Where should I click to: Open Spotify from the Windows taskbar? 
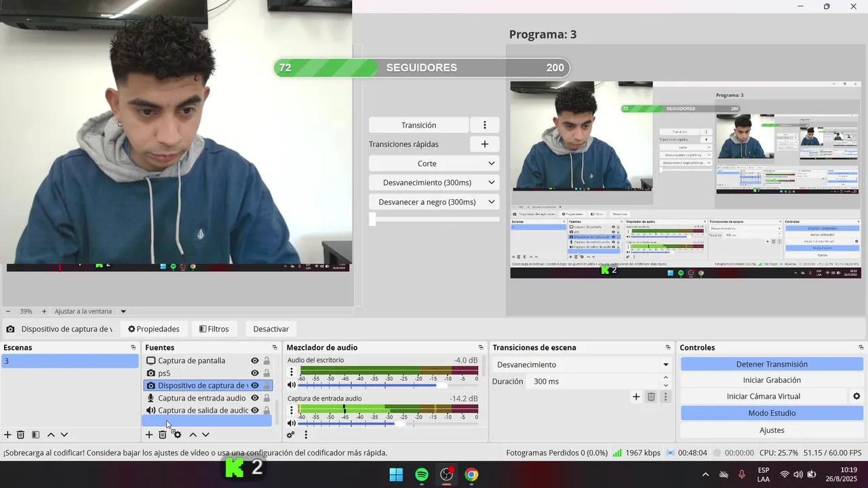(421, 474)
